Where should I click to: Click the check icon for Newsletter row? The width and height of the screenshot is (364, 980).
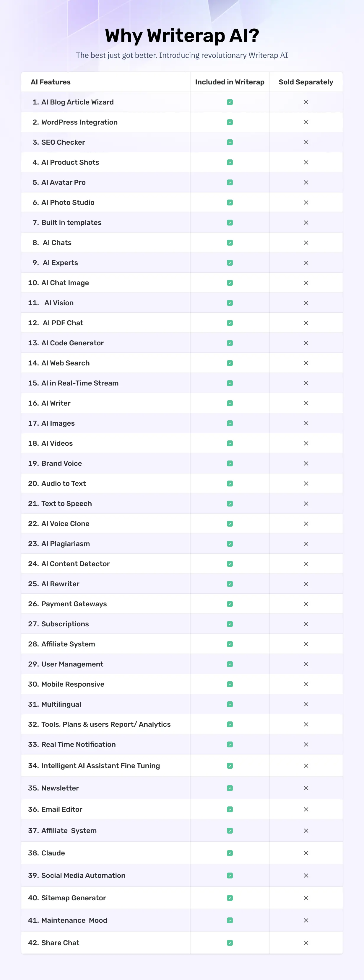tap(230, 788)
